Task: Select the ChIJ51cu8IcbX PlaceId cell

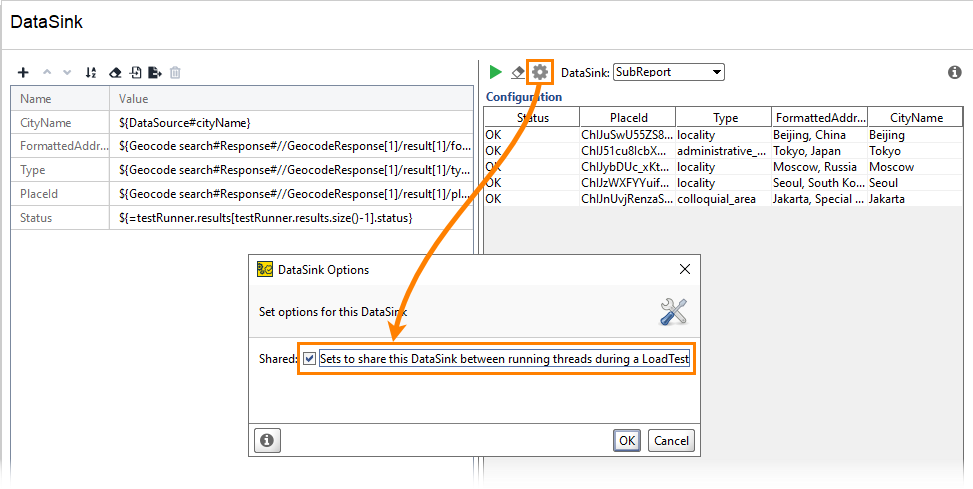Action: coord(628,151)
